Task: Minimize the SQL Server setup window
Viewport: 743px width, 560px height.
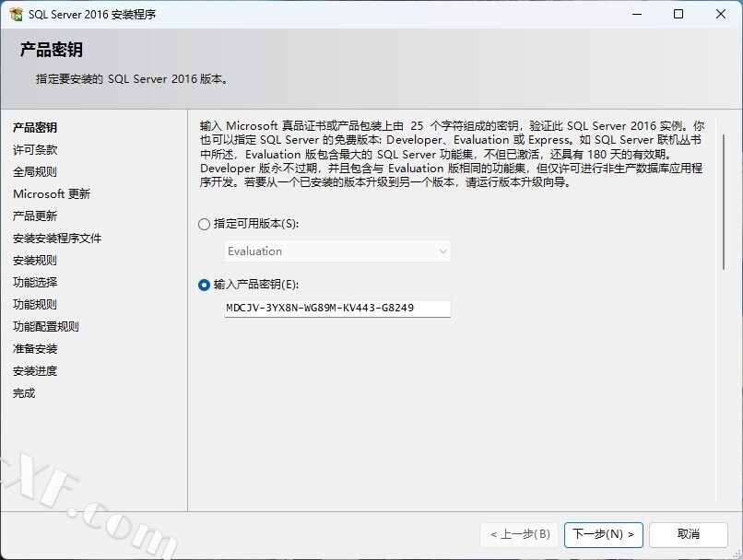Action: click(637, 14)
